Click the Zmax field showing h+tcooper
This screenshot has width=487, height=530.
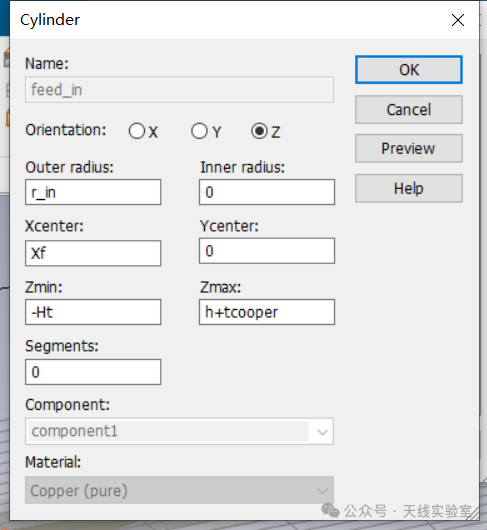point(267,312)
